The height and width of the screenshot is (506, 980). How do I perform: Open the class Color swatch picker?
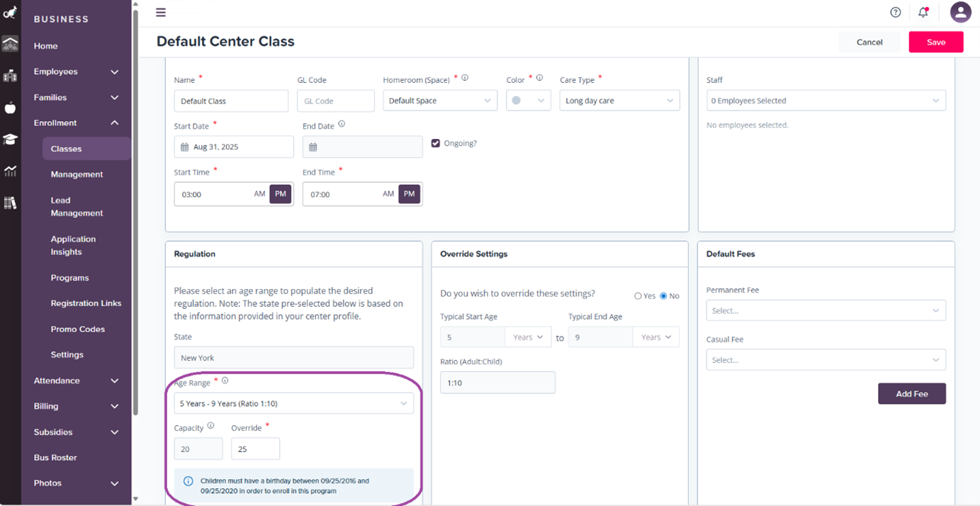(x=528, y=100)
